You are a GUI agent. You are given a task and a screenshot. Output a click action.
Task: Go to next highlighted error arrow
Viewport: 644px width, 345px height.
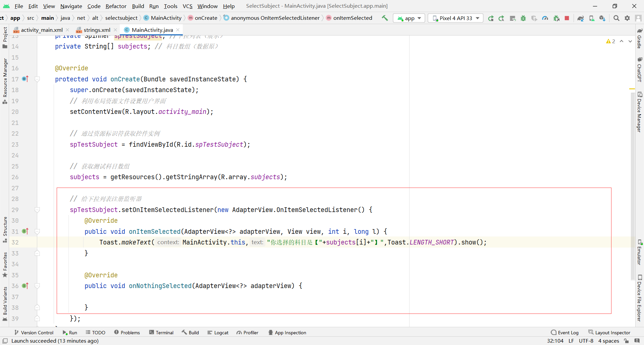click(630, 41)
